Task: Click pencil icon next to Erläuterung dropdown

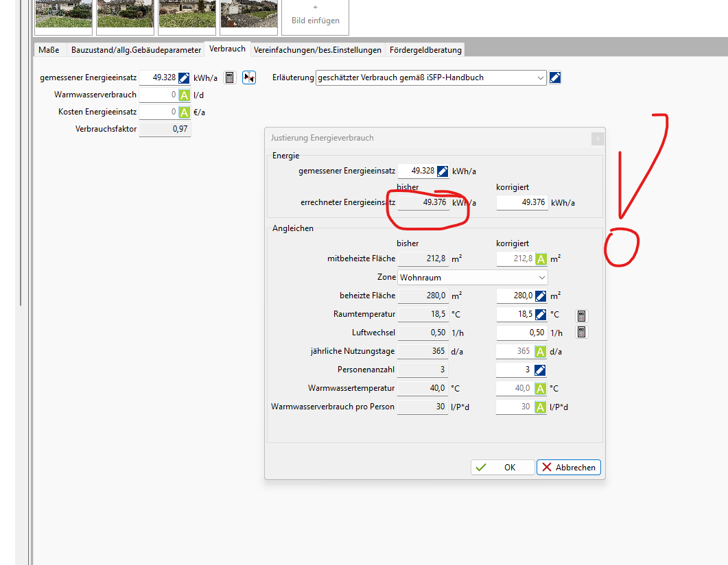Action: tap(555, 77)
